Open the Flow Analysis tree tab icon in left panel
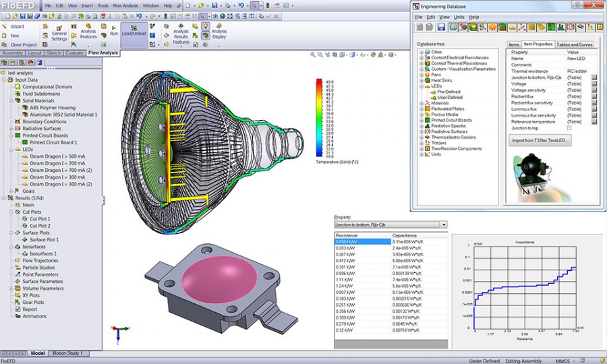607x364 pixels. coord(40,62)
